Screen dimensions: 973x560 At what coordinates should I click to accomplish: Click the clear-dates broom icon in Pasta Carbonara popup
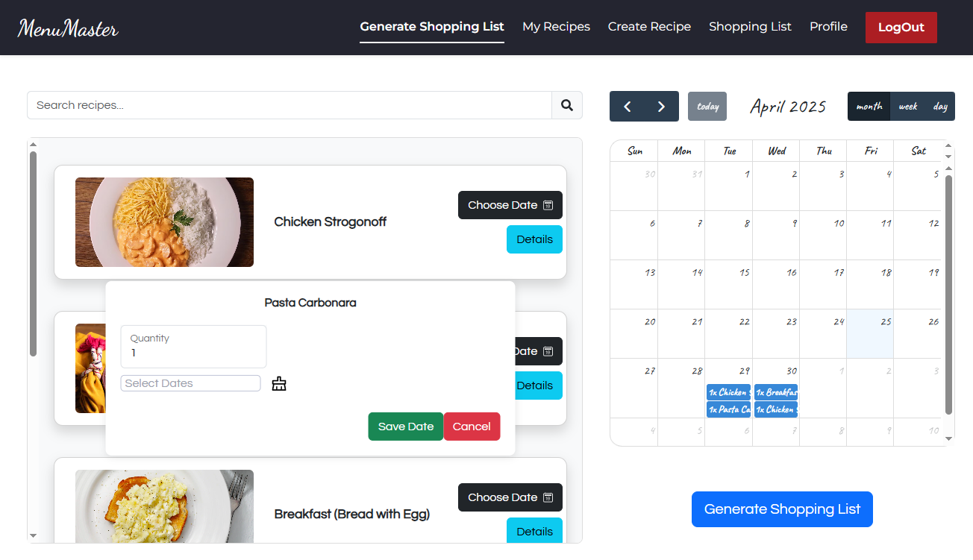click(279, 384)
